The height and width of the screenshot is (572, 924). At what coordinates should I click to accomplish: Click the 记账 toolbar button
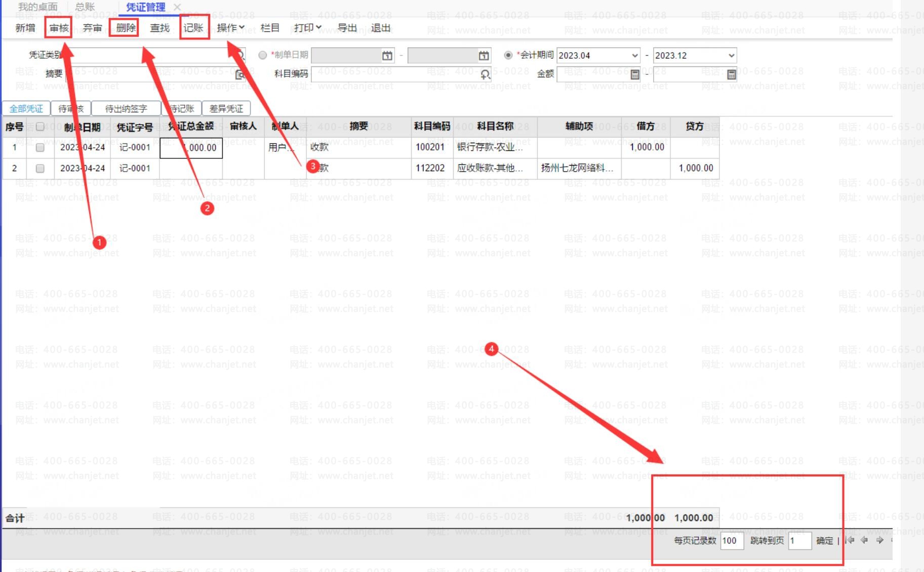(x=193, y=28)
